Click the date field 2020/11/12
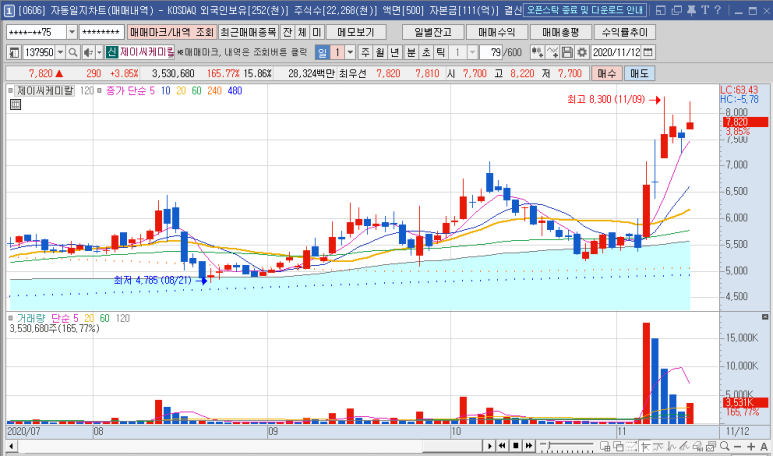This screenshot has width=773, height=456. 616,52
